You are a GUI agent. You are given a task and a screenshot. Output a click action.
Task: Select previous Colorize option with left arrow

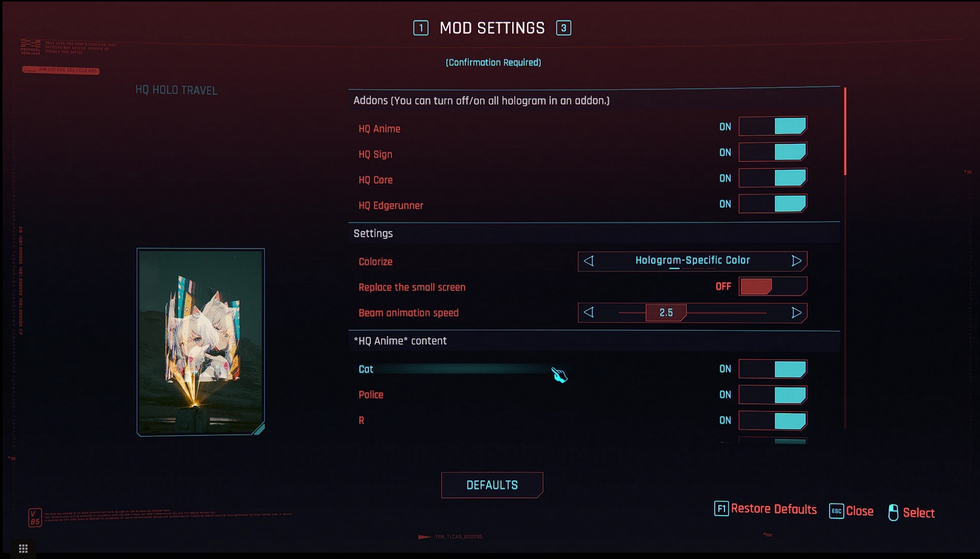tap(588, 261)
